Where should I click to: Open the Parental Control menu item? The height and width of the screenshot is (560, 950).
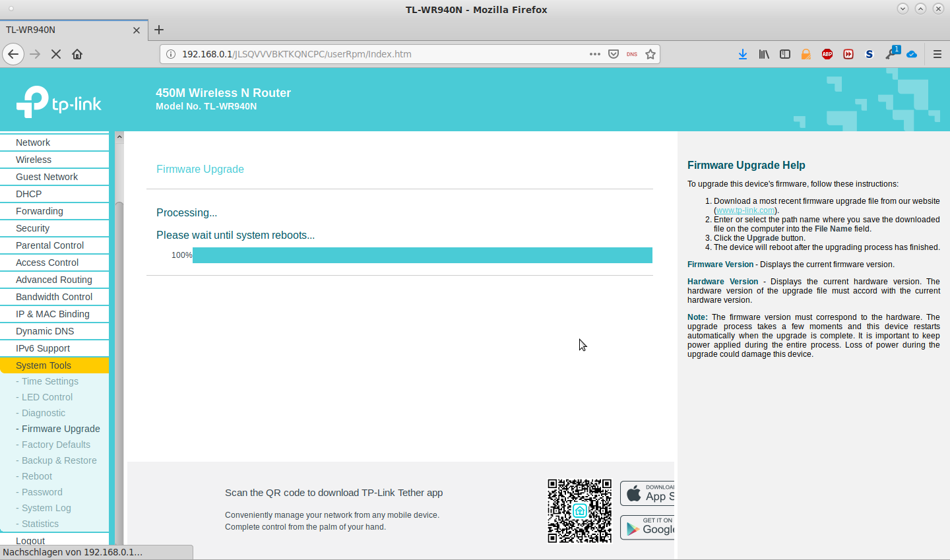(x=49, y=245)
